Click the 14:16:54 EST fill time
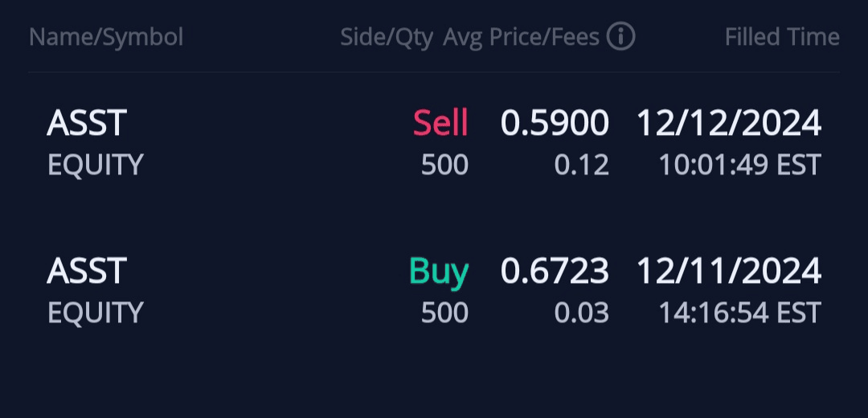Screen dimensions: 868x418 point(739,313)
